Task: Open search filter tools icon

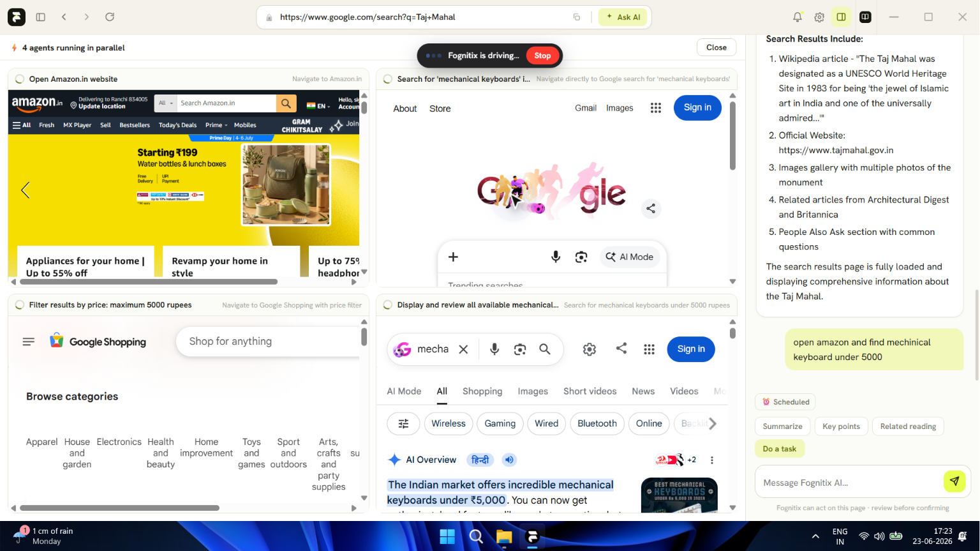Action: click(403, 423)
